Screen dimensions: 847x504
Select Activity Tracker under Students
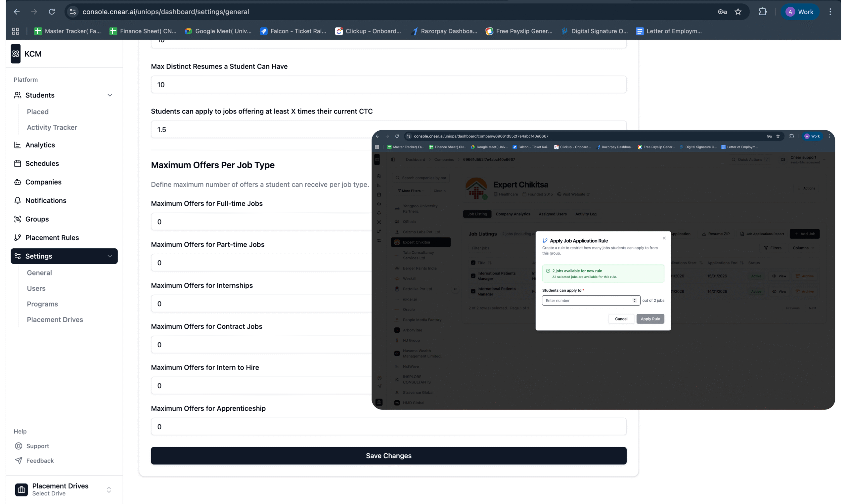coord(52,127)
